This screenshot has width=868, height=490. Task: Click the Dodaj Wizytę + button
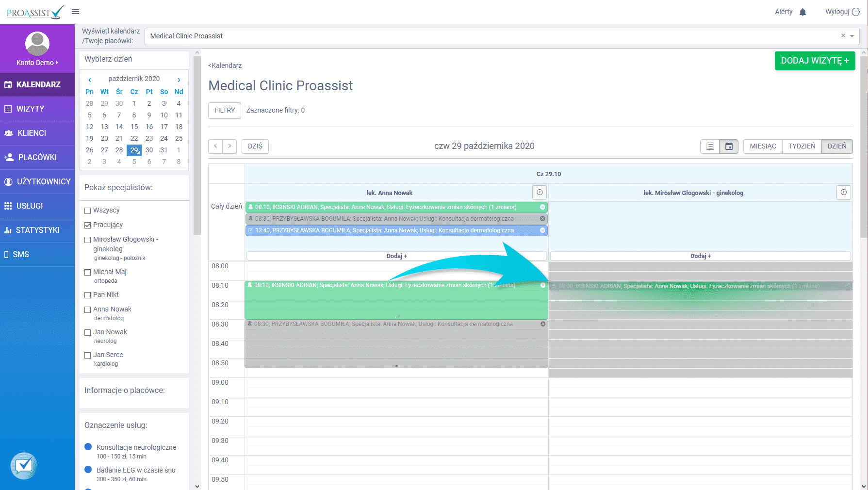click(815, 61)
